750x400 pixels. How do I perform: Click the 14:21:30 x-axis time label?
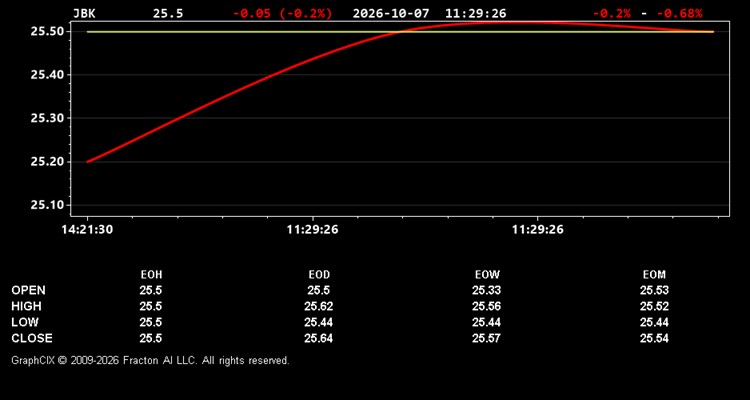click(x=87, y=230)
